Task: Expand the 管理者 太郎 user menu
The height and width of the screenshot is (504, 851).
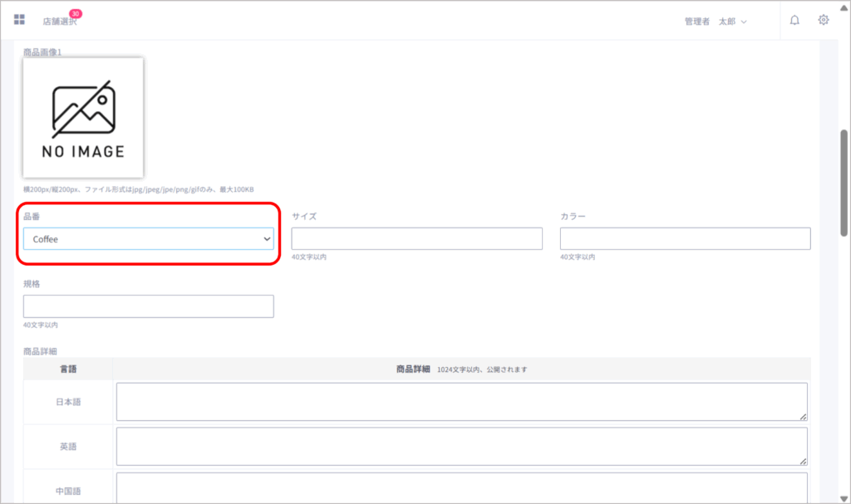Action: point(715,22)
